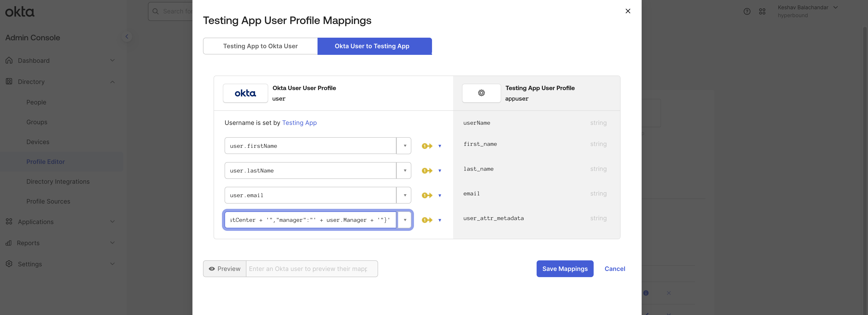Open Devices in the Directory menu
This screenshot has height=315, width=868.
38,142
